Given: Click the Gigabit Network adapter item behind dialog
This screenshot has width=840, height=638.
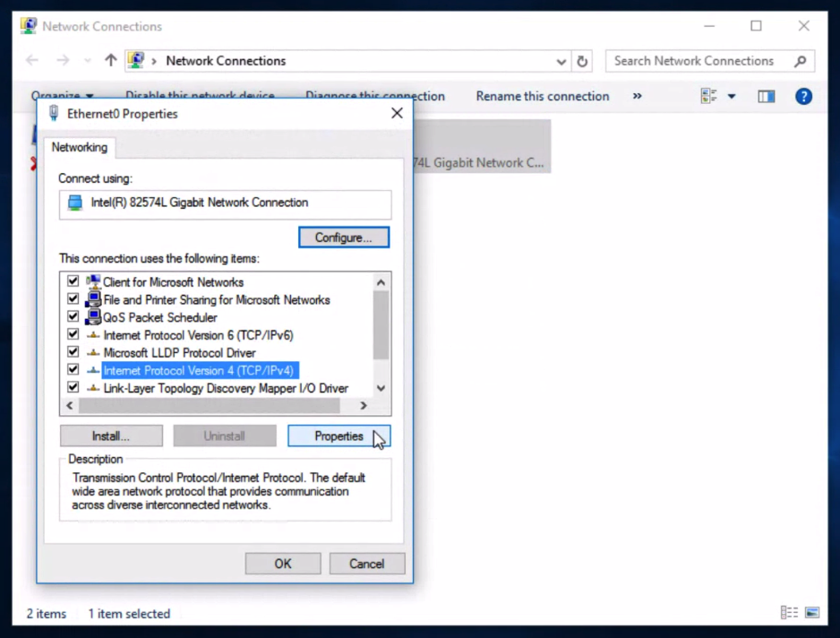Looking at the screenshot, I should (482, 146).
